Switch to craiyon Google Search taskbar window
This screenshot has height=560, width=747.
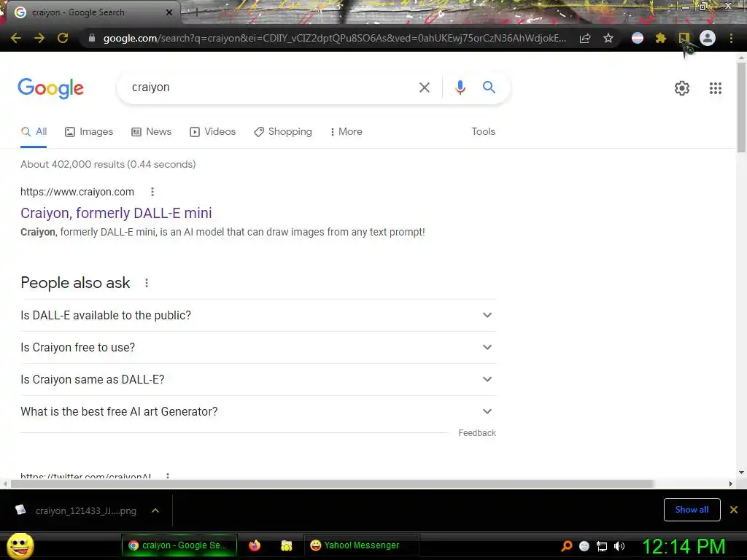pos(179,545)
